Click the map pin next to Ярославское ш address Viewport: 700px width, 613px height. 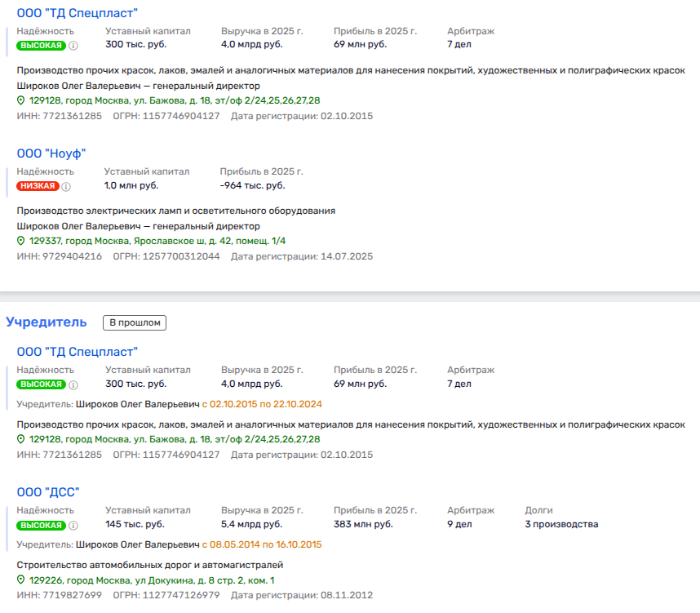[21, 242]
